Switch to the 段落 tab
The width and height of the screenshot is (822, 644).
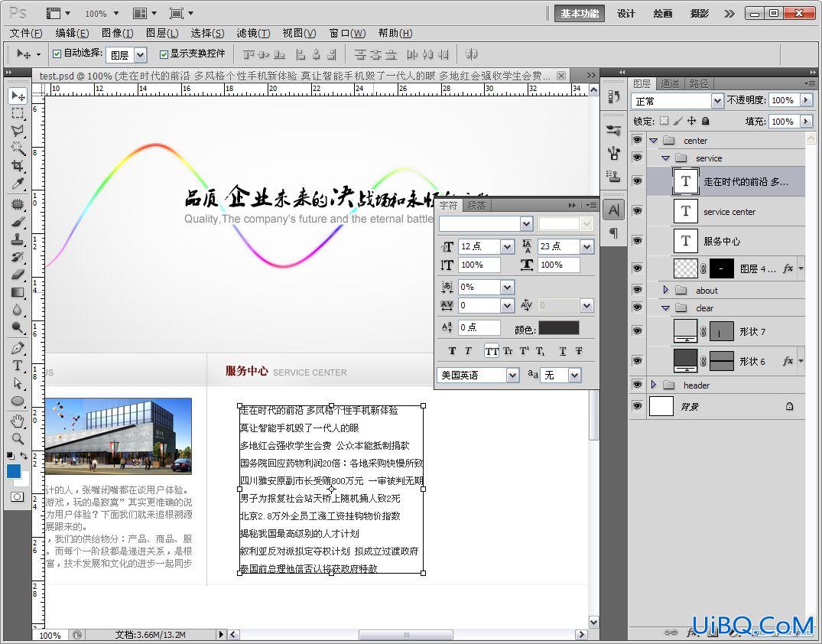pyautogui.click(x=476, y=206)
